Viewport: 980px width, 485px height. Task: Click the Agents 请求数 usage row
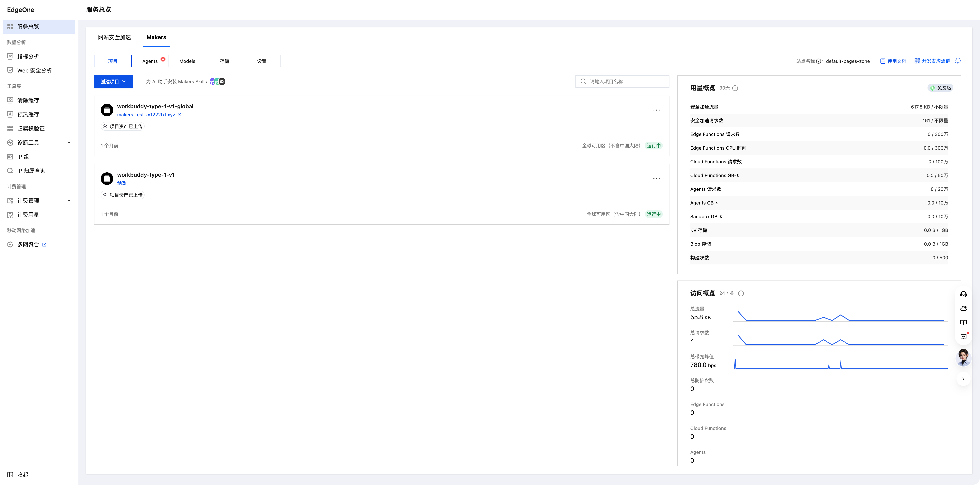(x=819, y=189)
